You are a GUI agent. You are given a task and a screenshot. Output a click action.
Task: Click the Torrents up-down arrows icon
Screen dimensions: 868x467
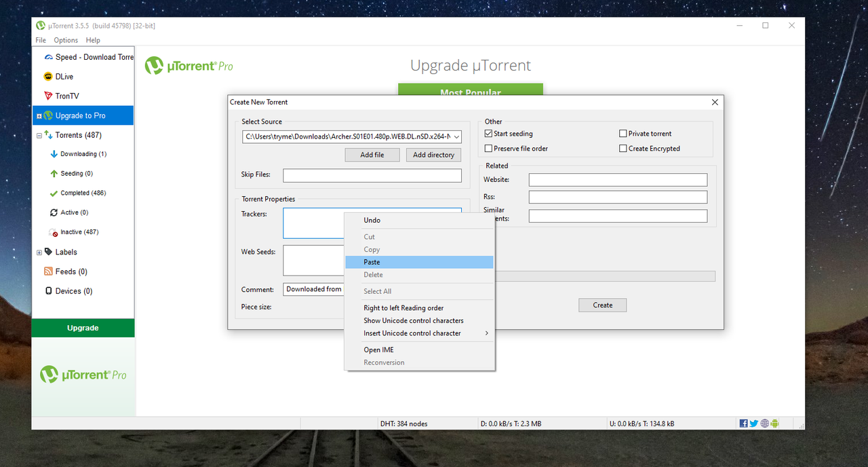48,135
